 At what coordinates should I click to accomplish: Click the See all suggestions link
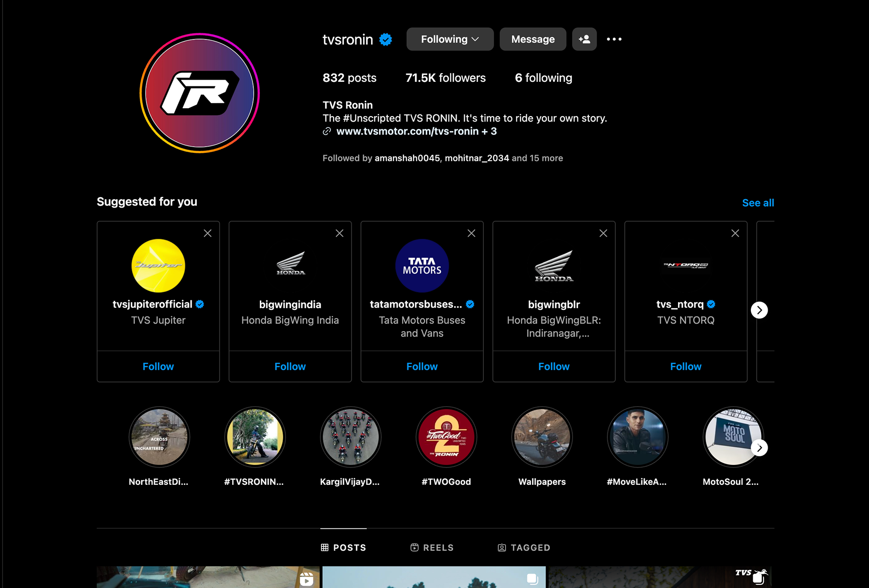click(x=758, y=203)
